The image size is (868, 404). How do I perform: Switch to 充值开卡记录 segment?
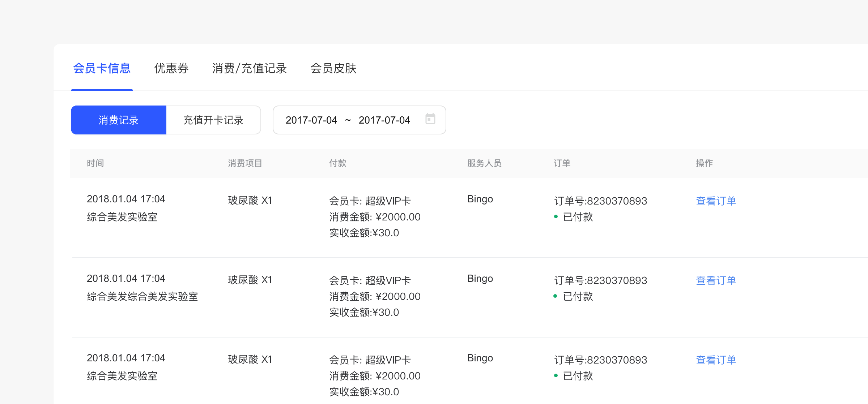tap(213, 120)
